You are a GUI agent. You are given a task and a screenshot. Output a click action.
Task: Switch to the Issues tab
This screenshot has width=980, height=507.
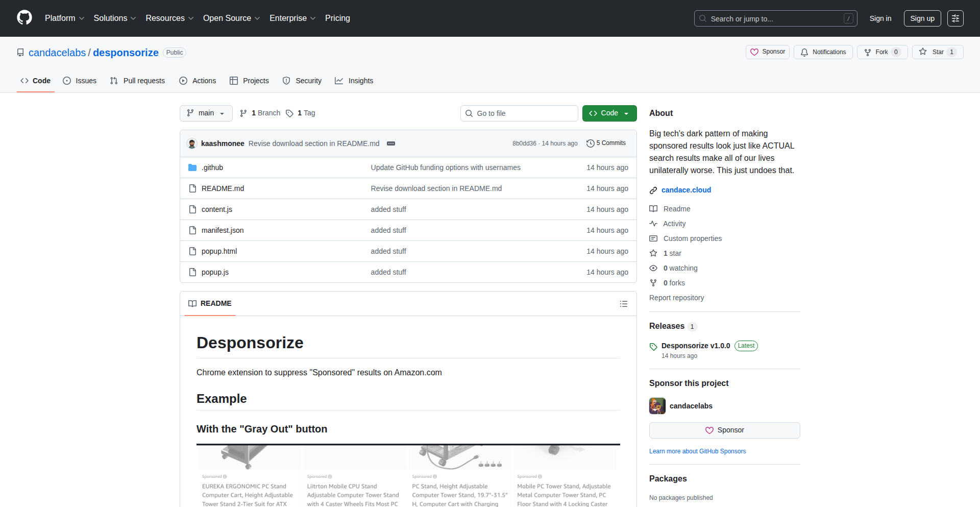pyautogui.click(x=80, y=81)
